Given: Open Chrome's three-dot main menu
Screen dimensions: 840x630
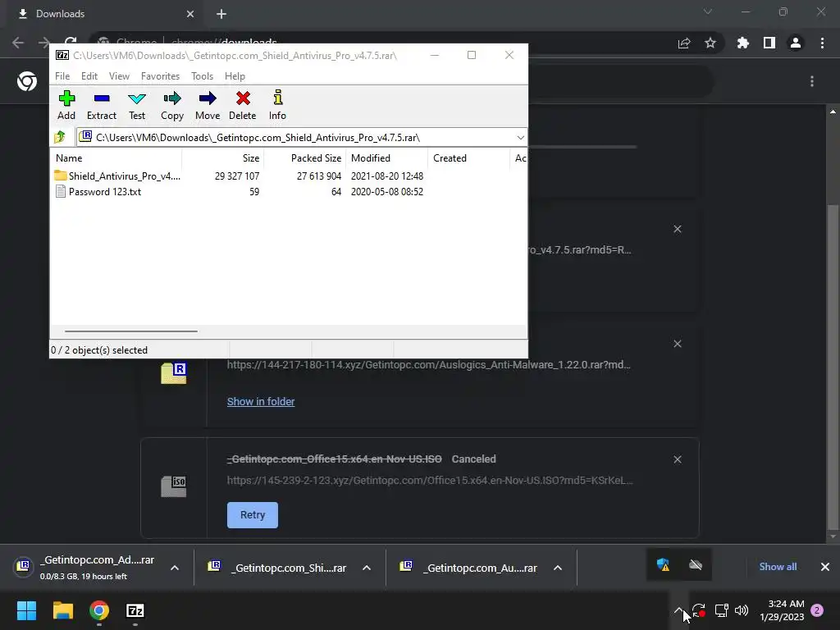Looking at the screenshot, I should click(822, 43).
